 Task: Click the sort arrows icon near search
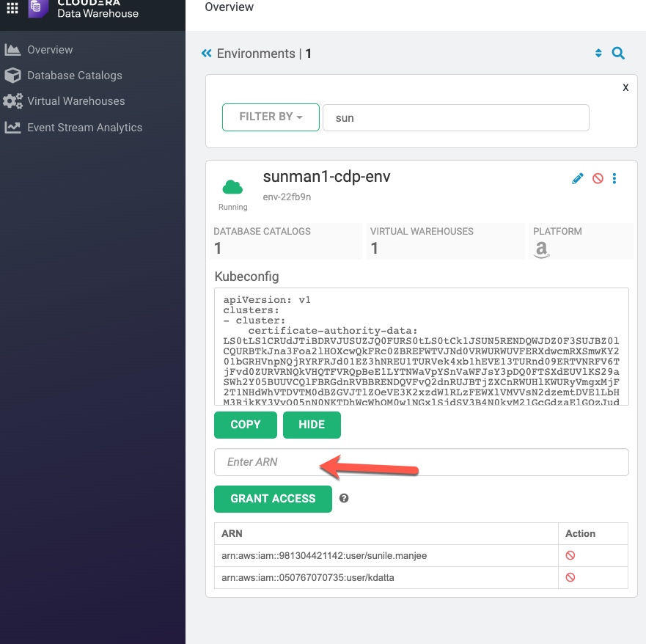click(598, 53)
